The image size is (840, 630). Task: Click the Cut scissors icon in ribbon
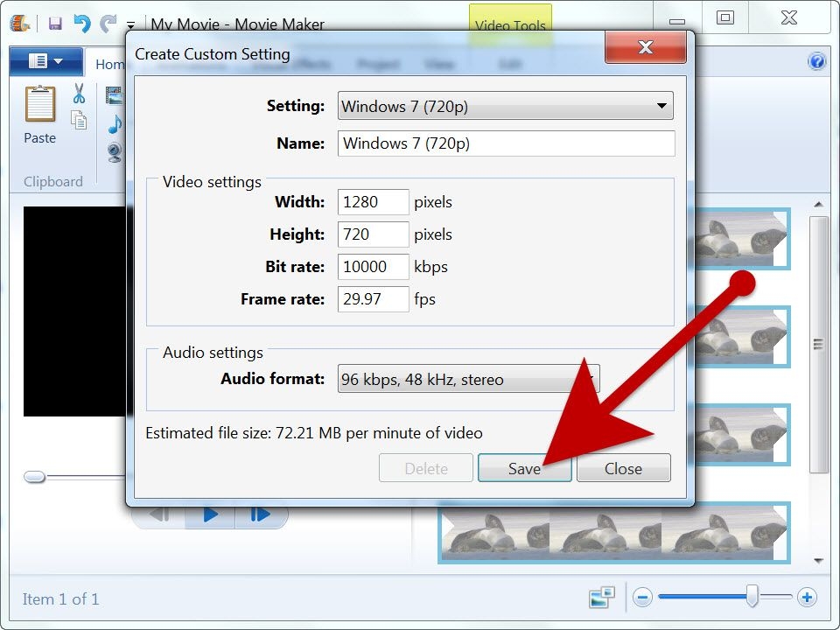coord(80,94)
